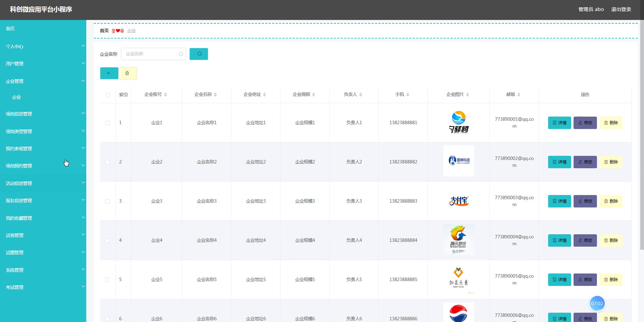
Task: Check the checkbox for row 企业3
Action: [107, 201]
